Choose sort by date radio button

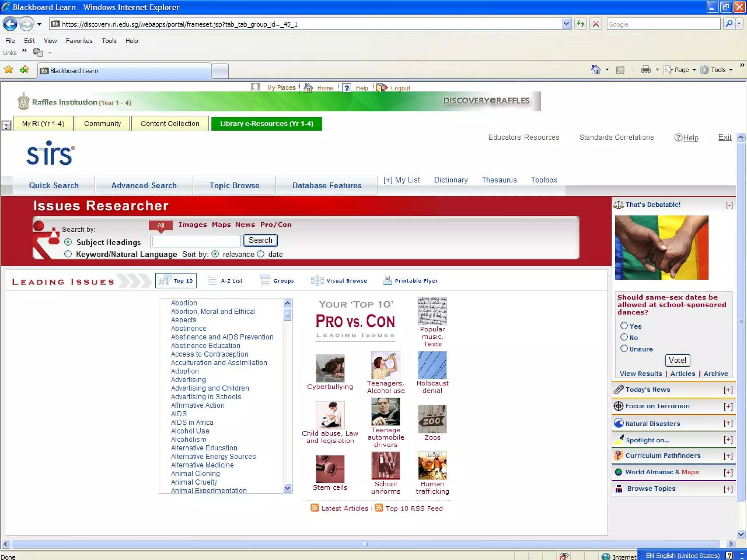coord(260,254)
